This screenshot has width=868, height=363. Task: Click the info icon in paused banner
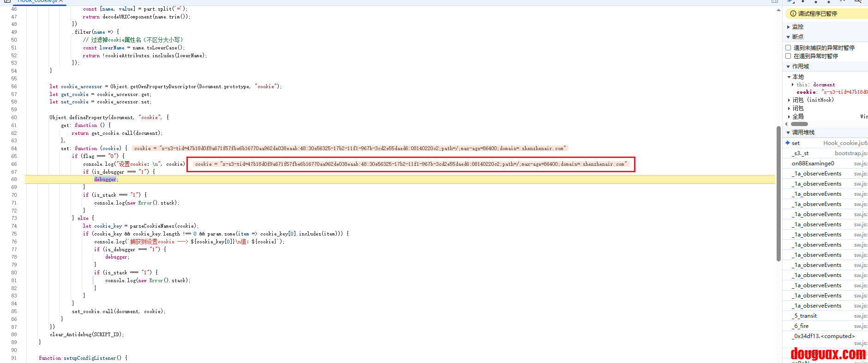[793, 14]
